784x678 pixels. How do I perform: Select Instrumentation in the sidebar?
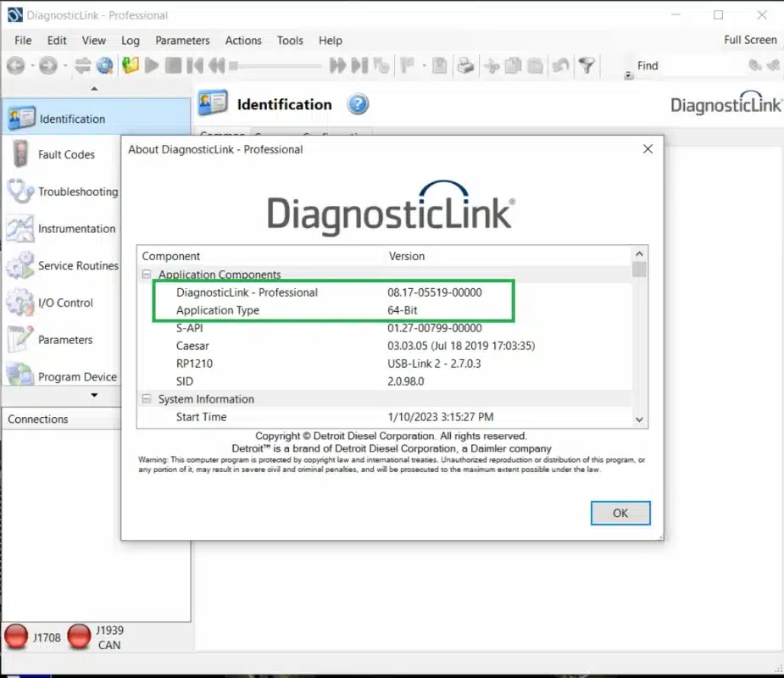pos(62,229)
